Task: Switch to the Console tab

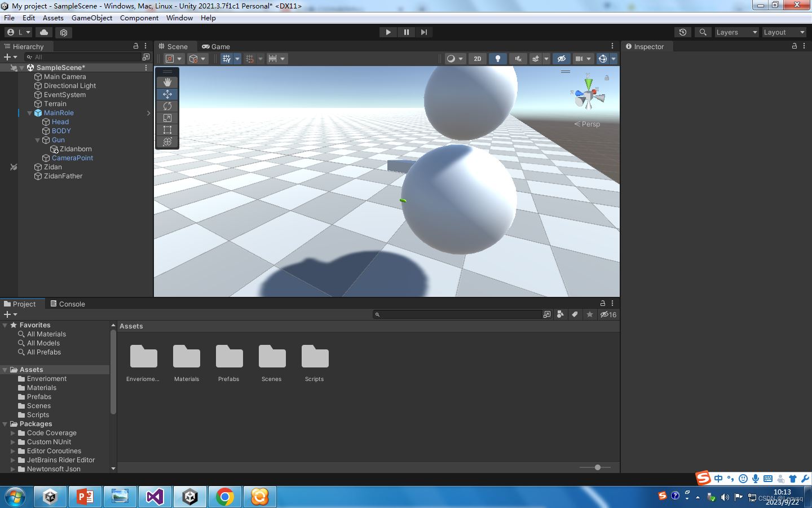Action: (x=68, y=304)
